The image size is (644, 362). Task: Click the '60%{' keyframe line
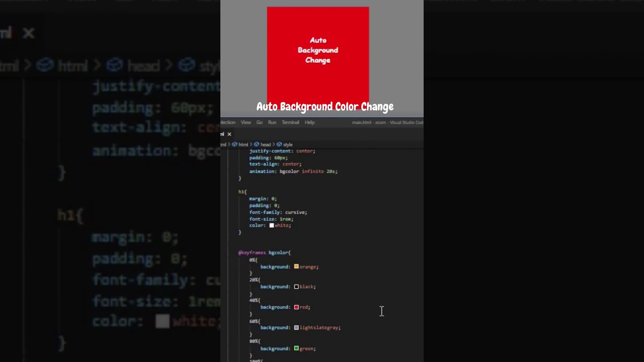[255, 321]
